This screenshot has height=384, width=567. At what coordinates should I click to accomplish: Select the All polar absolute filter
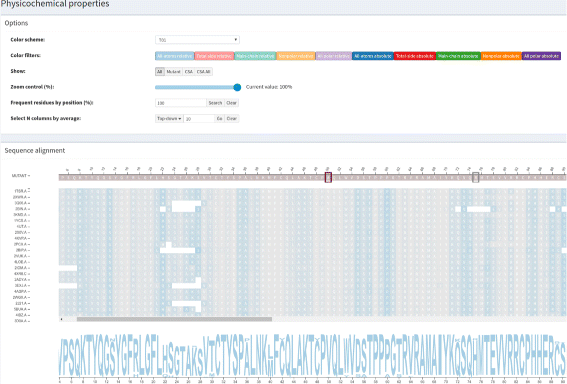click(541, 56)
